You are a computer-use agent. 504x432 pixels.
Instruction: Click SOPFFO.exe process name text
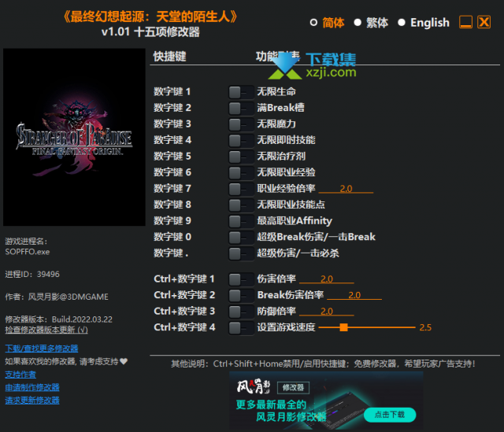pos(28,252)
